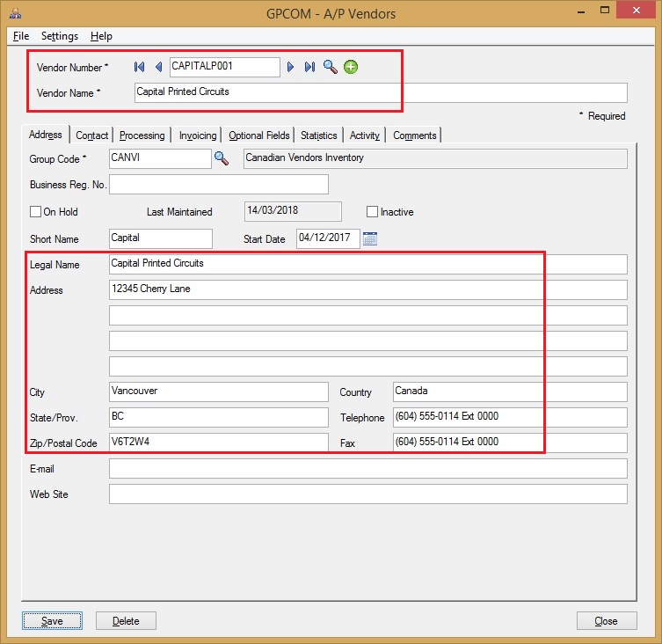
Task: Go to previous vendor record arrow
Action: (x=158, y=67)
